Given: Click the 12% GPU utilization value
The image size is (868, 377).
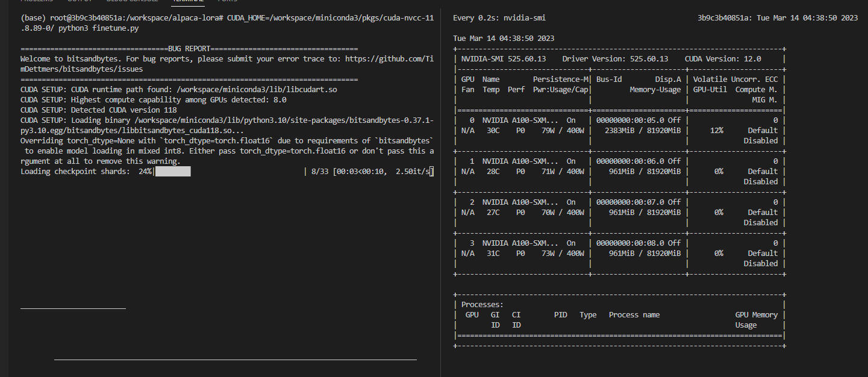Looking at the screenshot, I should click(716, 131).
